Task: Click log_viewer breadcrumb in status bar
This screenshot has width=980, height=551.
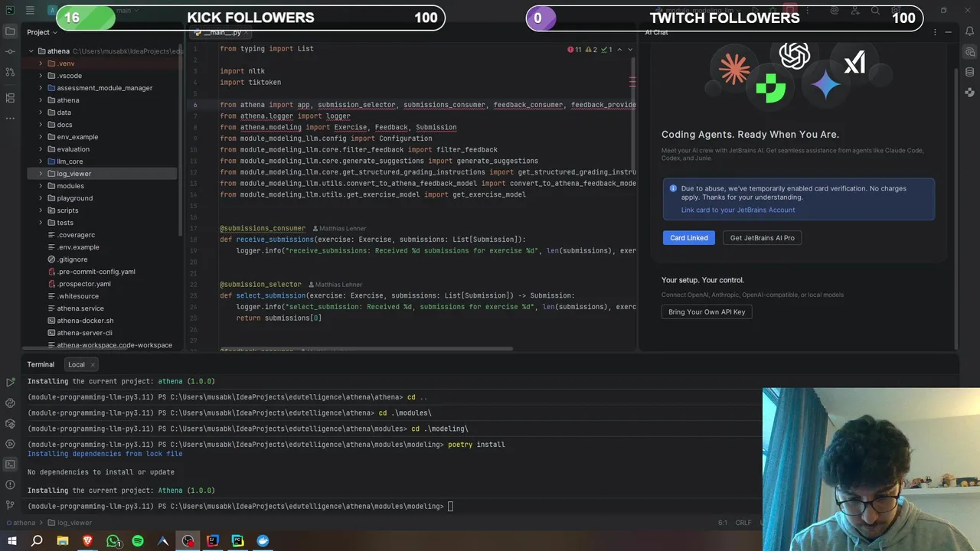Action: [x=70, y=523]
